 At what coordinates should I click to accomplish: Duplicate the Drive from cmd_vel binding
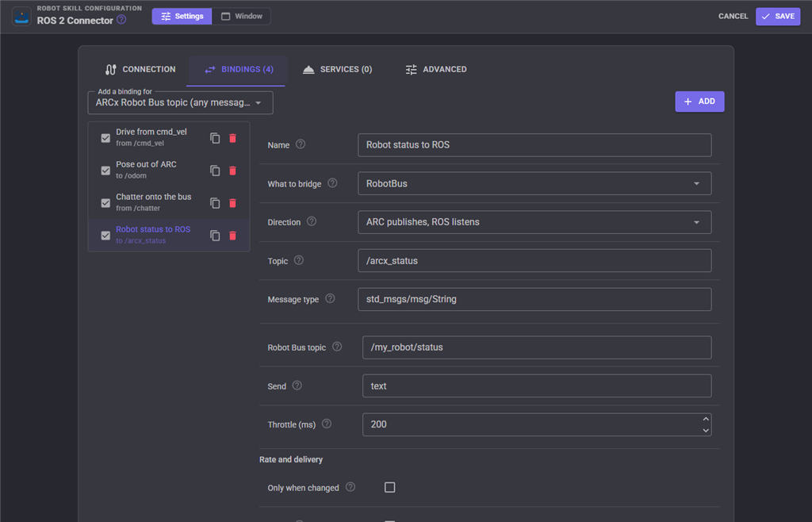coord(215,138)
